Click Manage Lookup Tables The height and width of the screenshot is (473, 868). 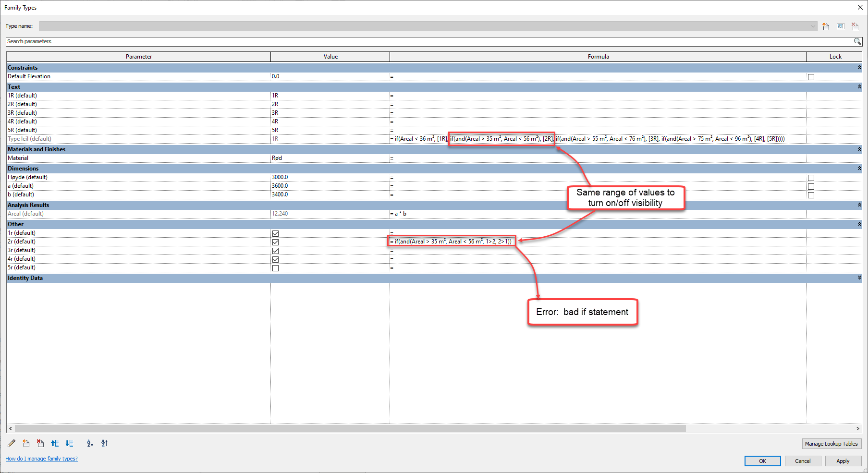point(831,443)
